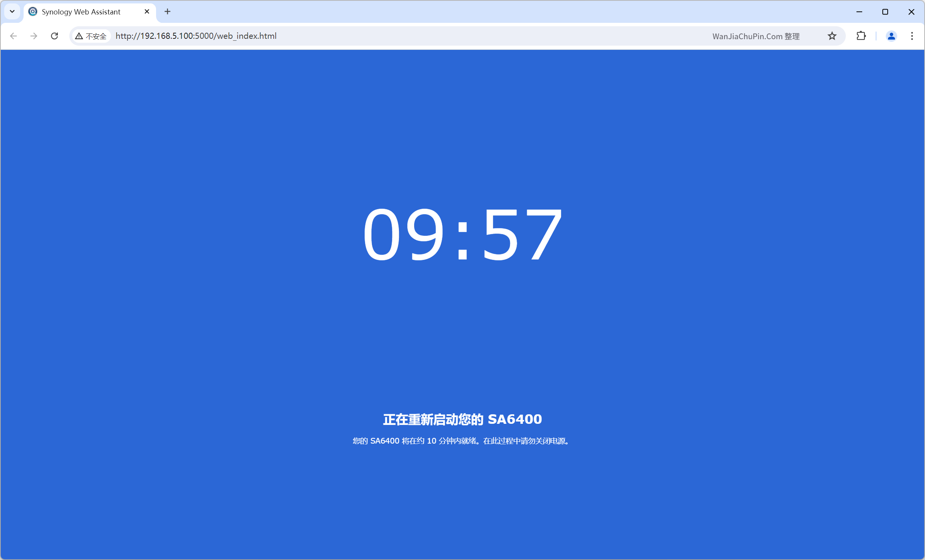Viewport: 925px width, 560px height.
Task: Open the browser profile avatar
Action: [892, 36]
